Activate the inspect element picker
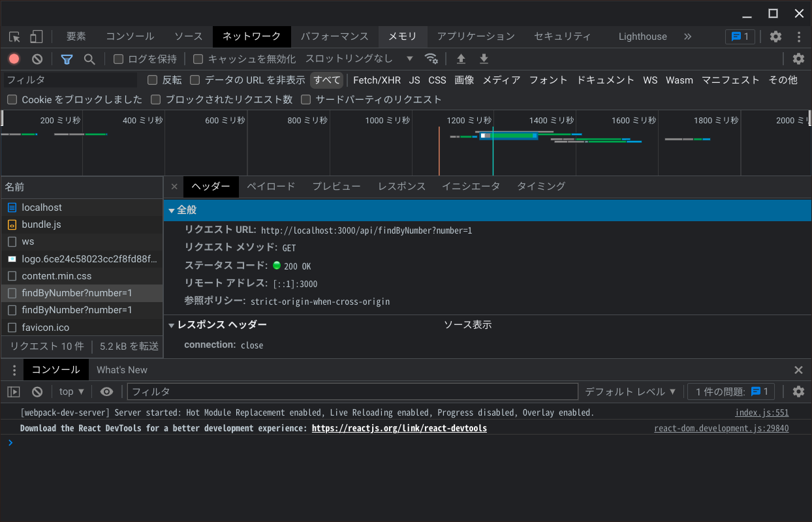The width and height of the screenshot is (812, 522). 14,37
